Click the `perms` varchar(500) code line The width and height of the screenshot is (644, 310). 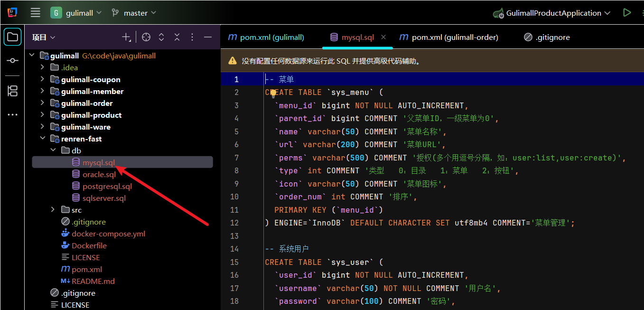pos(450,158)
